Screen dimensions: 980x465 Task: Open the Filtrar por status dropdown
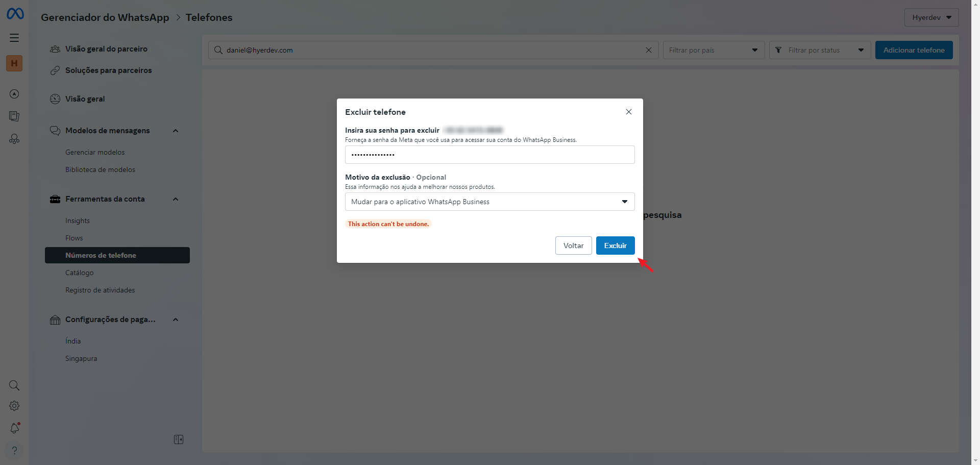819,50
